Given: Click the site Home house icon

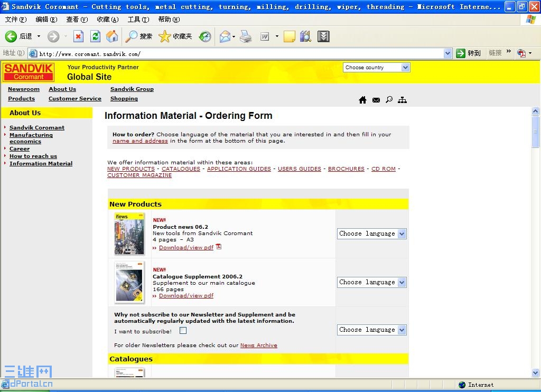Looking at the screenshot, I should 362,100.
